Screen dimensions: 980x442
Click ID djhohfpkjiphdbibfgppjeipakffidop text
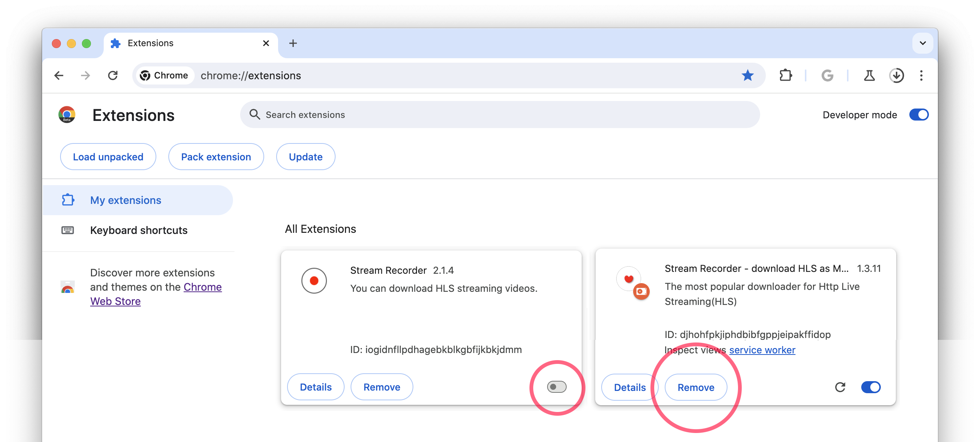tap(747, 334)
